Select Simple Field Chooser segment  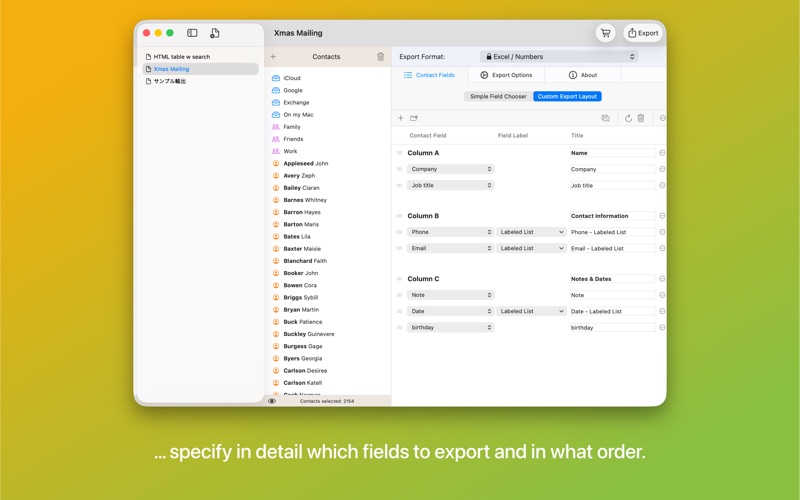coord(498,96)
